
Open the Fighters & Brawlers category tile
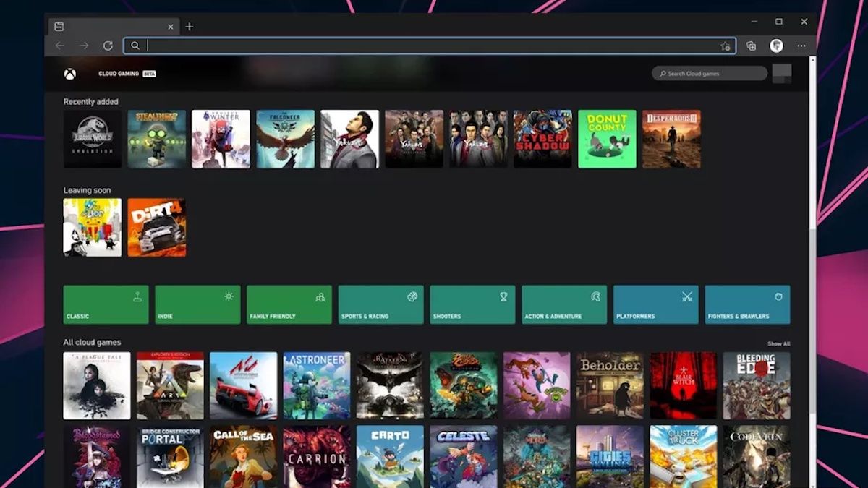tap(748, 304)
